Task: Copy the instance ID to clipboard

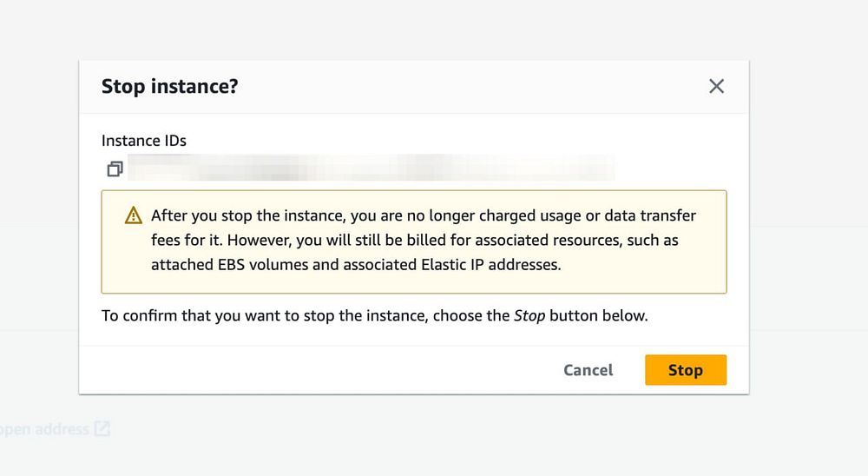Action: pos(115,169)
